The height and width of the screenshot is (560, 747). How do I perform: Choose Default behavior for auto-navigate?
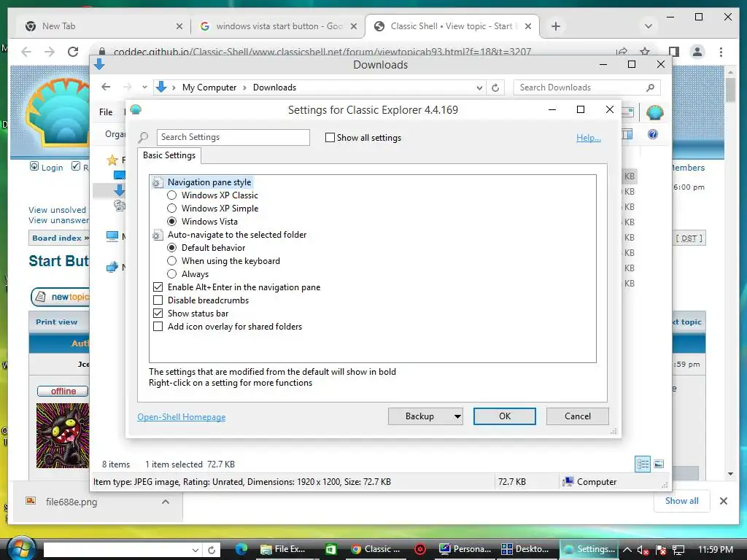tap(172, 248)
